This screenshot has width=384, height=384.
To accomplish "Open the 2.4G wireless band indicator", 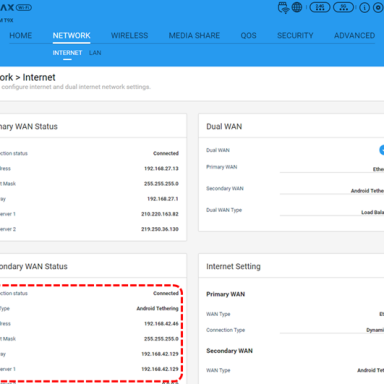I will [x=320, y=7].
